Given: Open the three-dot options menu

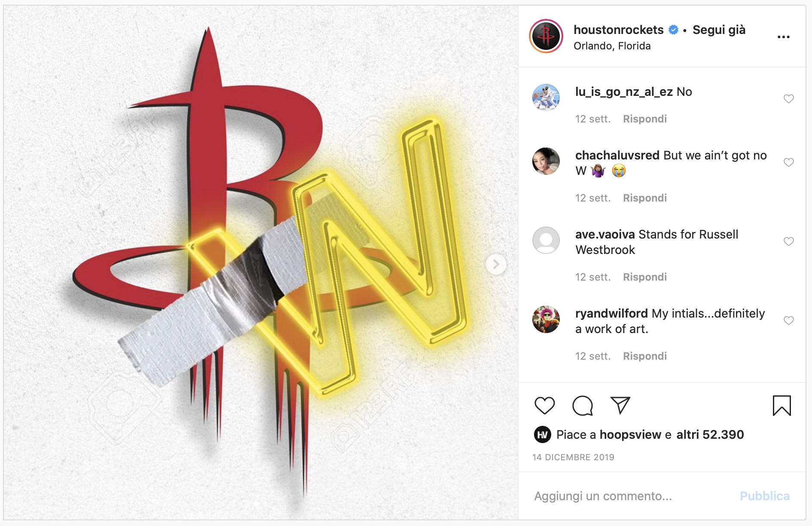Looking at the screenshot, I should (783, 37).
